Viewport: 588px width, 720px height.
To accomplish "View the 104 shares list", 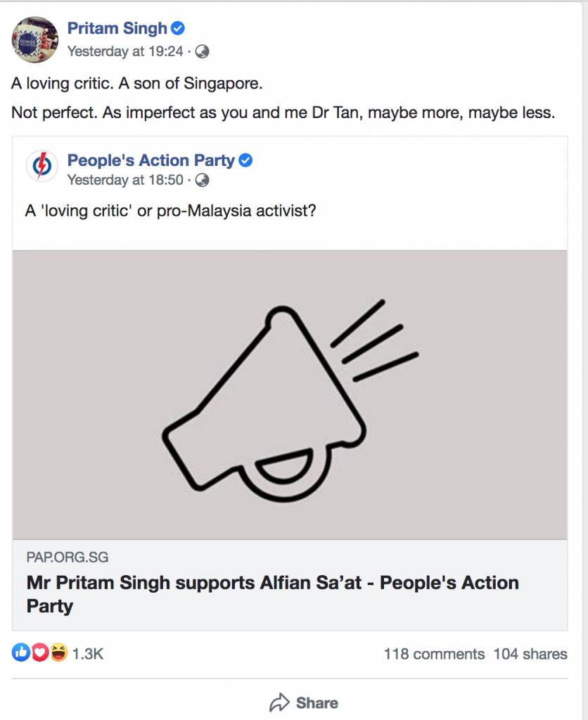I will [530, 654].
